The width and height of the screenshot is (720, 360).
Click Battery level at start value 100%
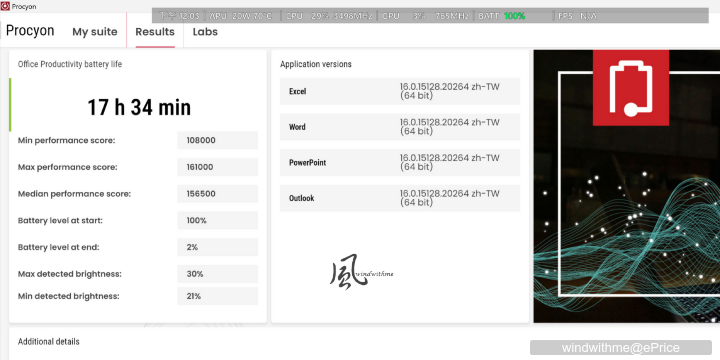point(218,220)
